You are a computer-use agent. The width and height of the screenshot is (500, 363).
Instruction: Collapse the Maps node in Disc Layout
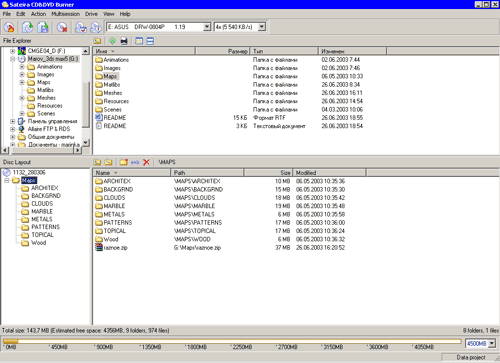tap(7, 180)
